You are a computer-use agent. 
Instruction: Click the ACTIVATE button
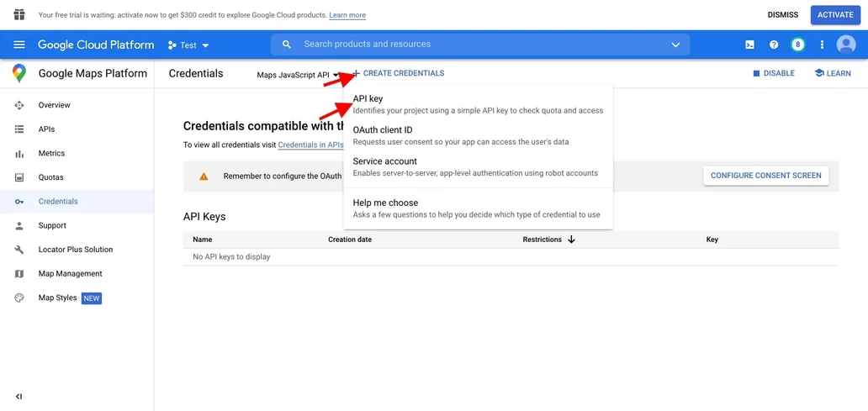835,15
